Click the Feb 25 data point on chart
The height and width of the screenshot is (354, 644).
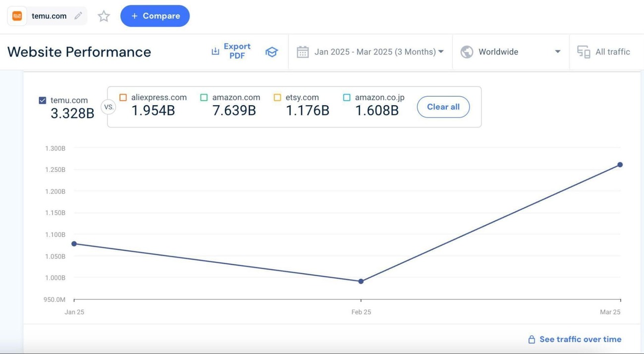(361, 281)
